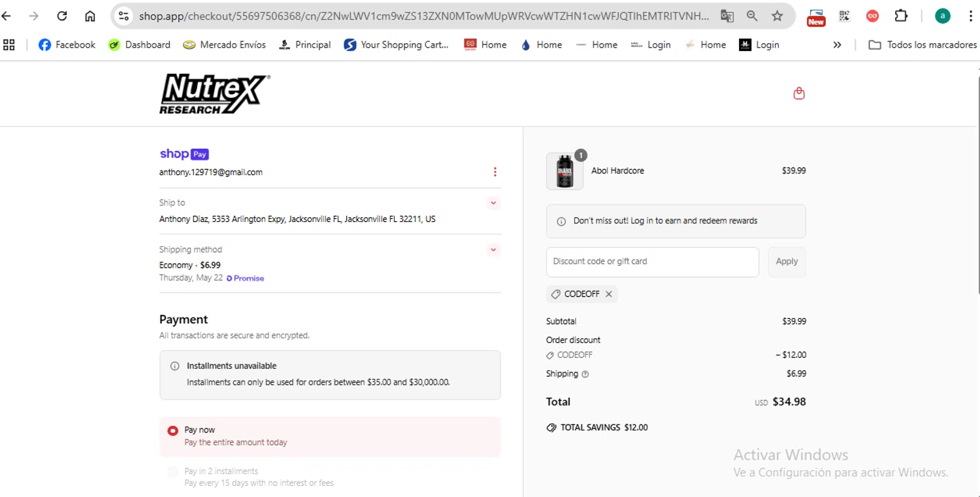Click the USD $34.98 total amount
The width and height of the screenshot is (980, 497).
(780, 402)
